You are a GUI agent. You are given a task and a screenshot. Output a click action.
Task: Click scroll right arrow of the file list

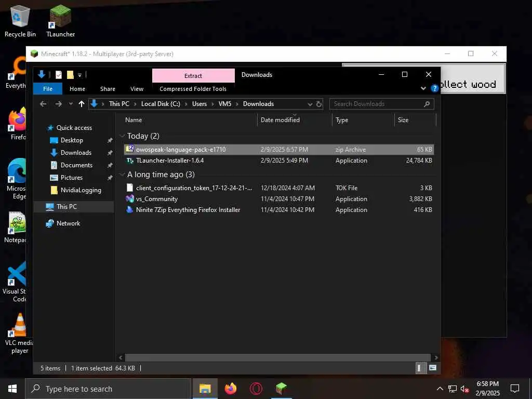(436, 357)
